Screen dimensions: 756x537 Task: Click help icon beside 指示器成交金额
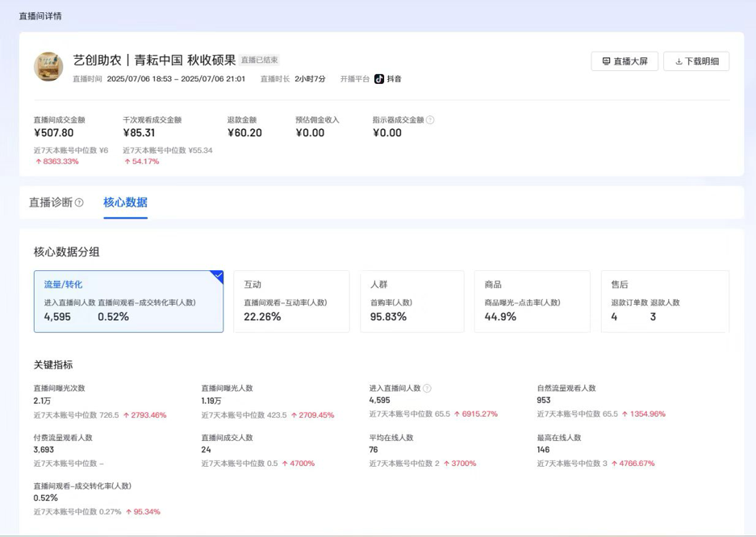tap(430, 120)
